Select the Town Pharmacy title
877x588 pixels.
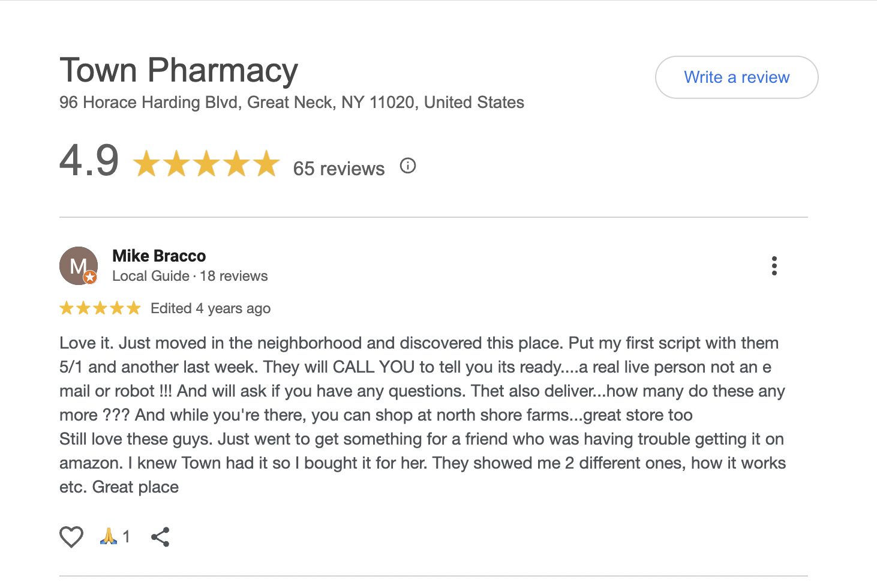pyautogui.click(x=179, y=70)
